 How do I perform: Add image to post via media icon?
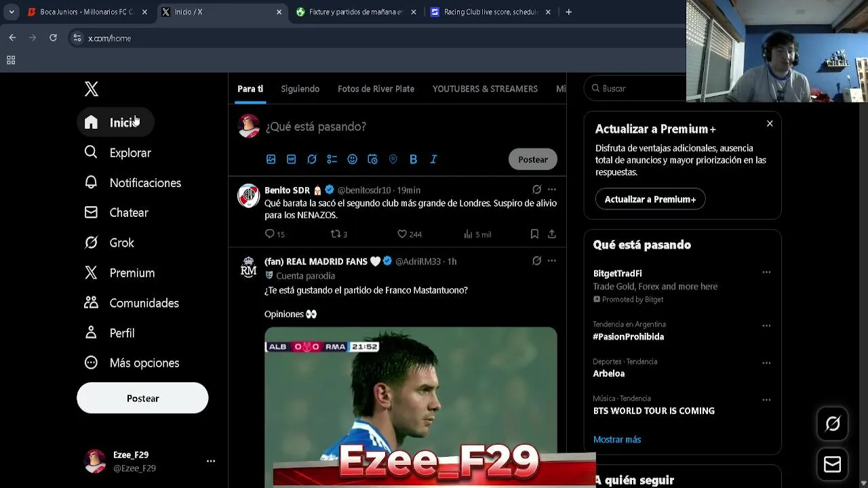pyautogui.click(x=271, y=159)
